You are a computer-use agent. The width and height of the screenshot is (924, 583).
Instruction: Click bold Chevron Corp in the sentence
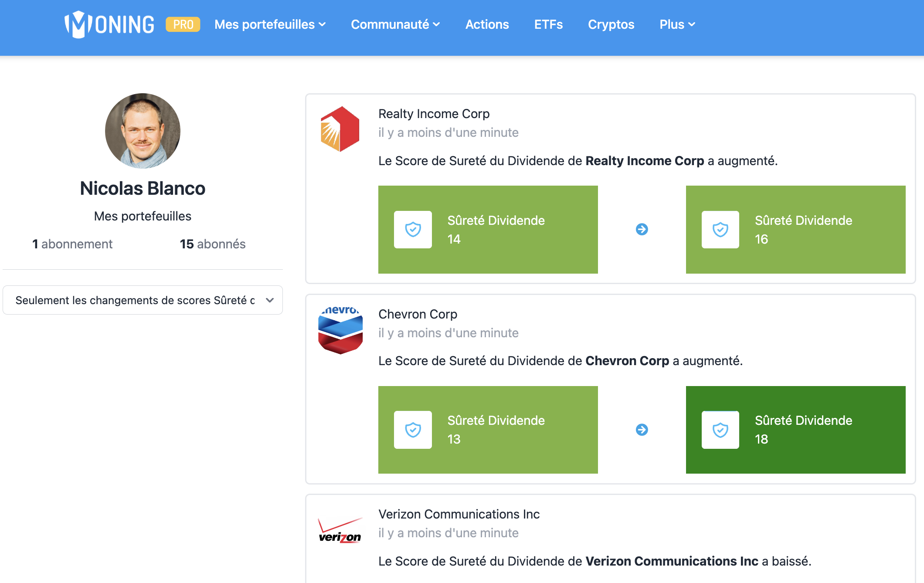click(627, 361)
